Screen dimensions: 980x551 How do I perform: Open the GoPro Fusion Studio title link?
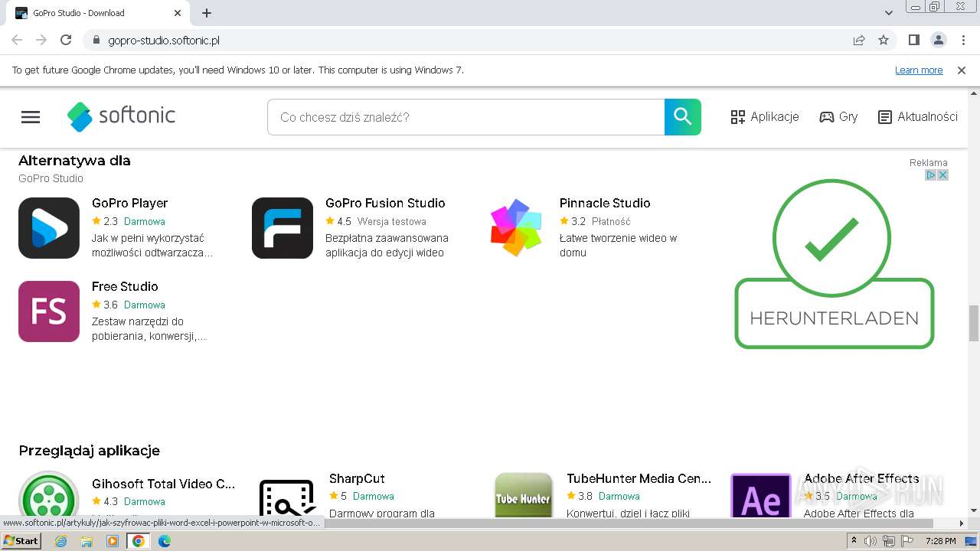[385, 203]
